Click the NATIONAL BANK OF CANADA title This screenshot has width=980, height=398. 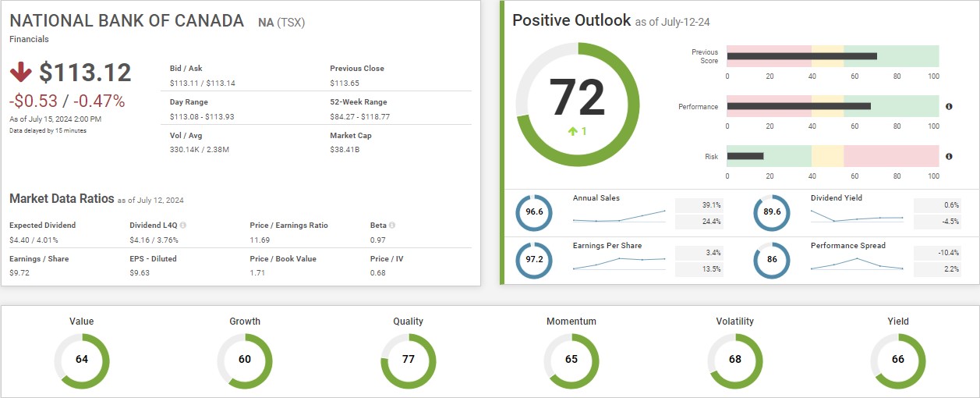pos(127,21)
